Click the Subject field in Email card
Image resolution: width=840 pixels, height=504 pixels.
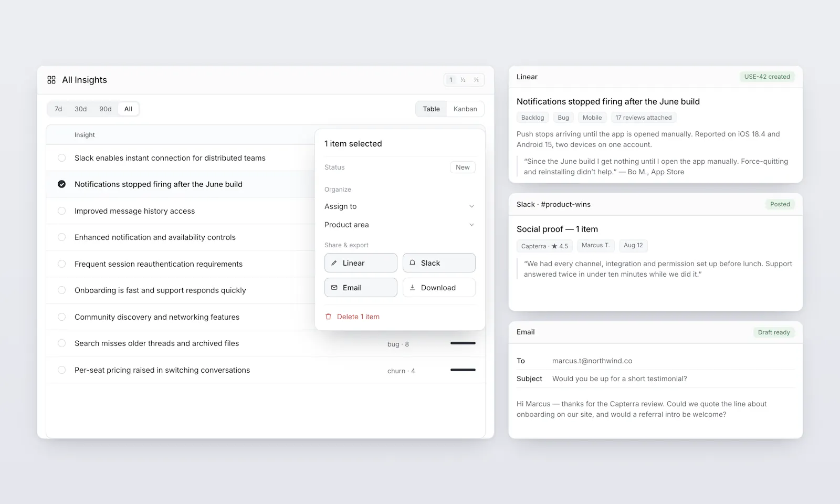point(656,379)
